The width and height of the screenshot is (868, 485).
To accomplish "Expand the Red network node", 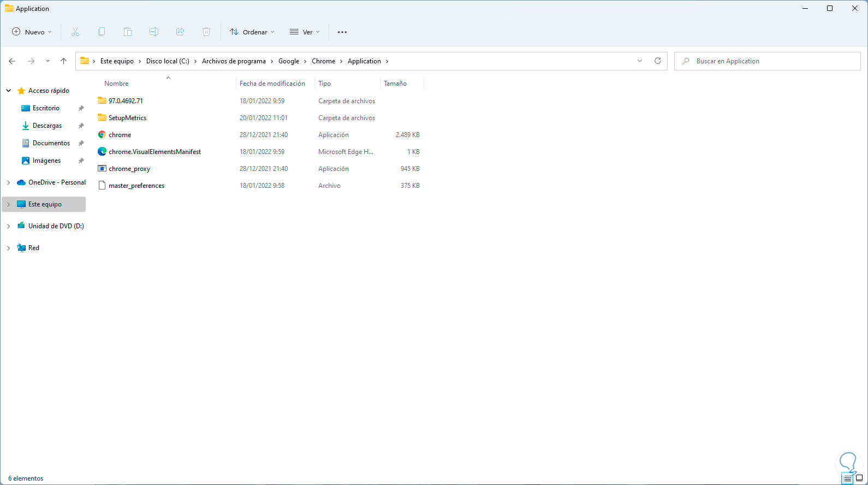I will 9,248.
